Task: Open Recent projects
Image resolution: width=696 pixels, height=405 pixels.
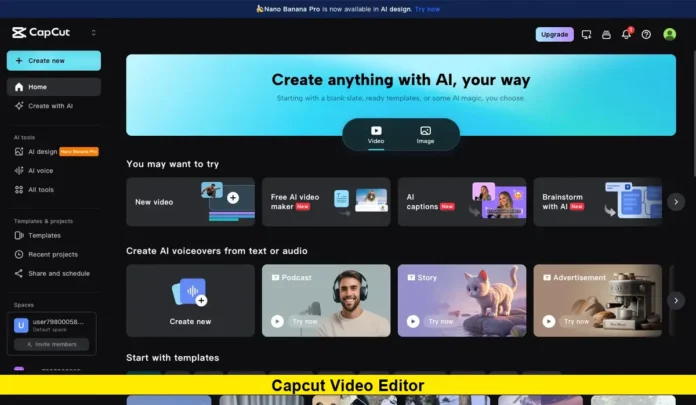Action: pyautogui.click(x=54, y=254)
